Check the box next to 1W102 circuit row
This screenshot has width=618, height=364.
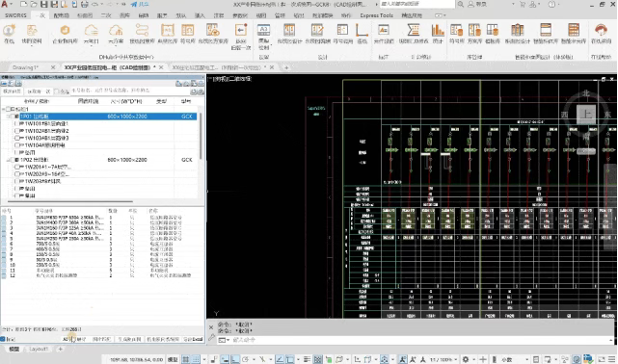(x=17, y=131)
